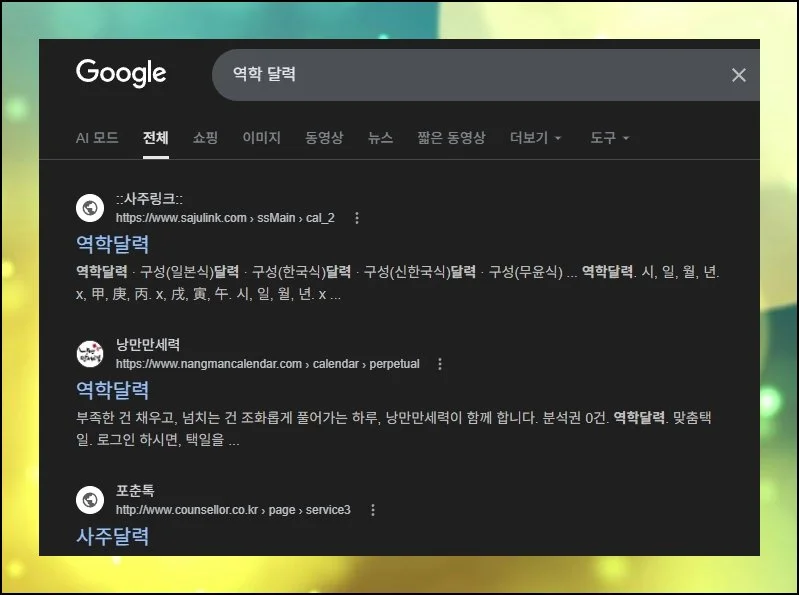Viewport: 799px width, 595px height.
Task: Expand the 도구 dropdown
Action: click(609, 138)
